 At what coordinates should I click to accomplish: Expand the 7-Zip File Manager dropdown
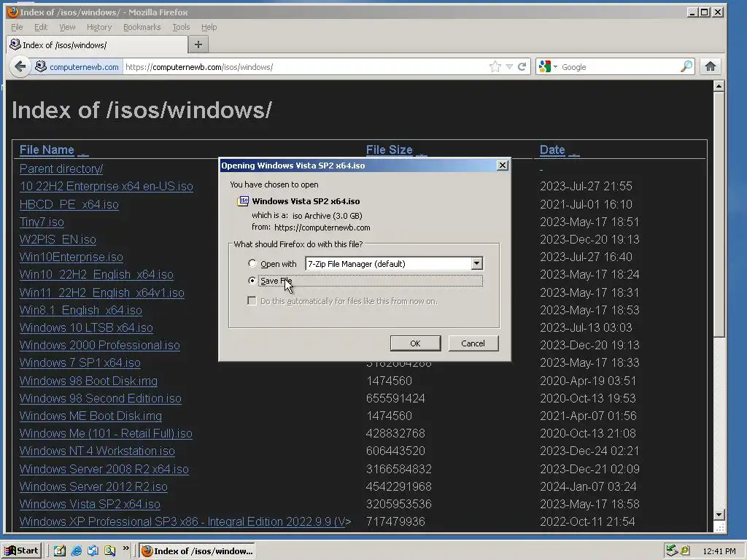(x=477, y=263)
